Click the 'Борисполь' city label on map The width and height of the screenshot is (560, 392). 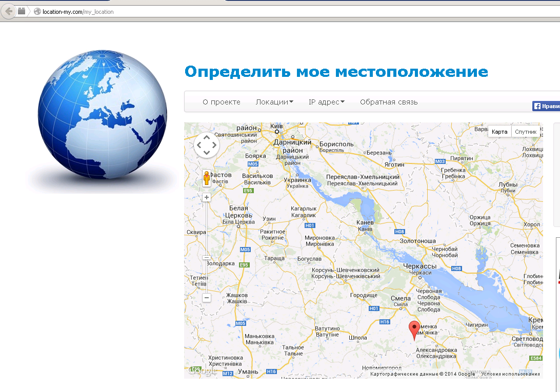coord(336,144)
